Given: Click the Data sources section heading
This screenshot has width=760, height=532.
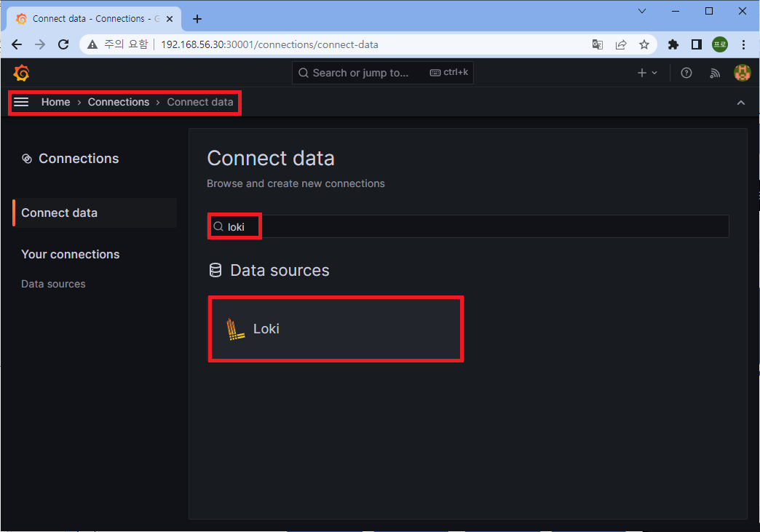Looking at the screenshot, I should pyautogui.click(x=280, y=270).
